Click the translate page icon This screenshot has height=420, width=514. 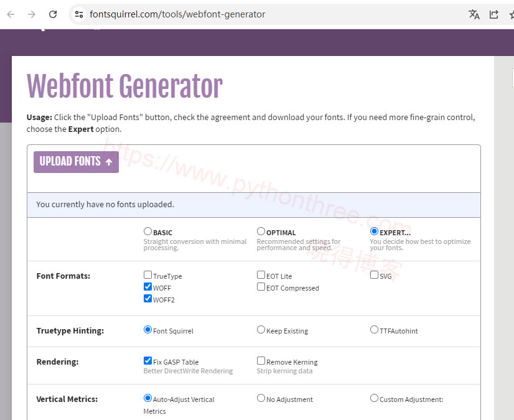coord(474,14)
